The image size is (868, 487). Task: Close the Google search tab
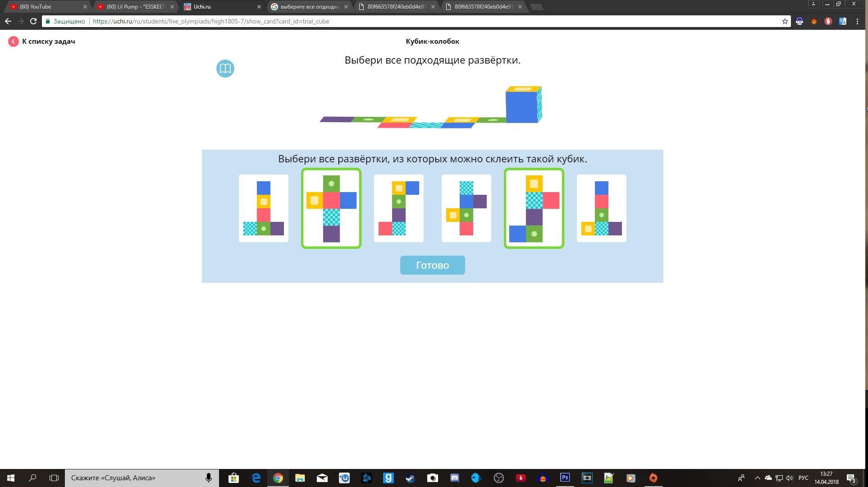(x=346, y=7)
